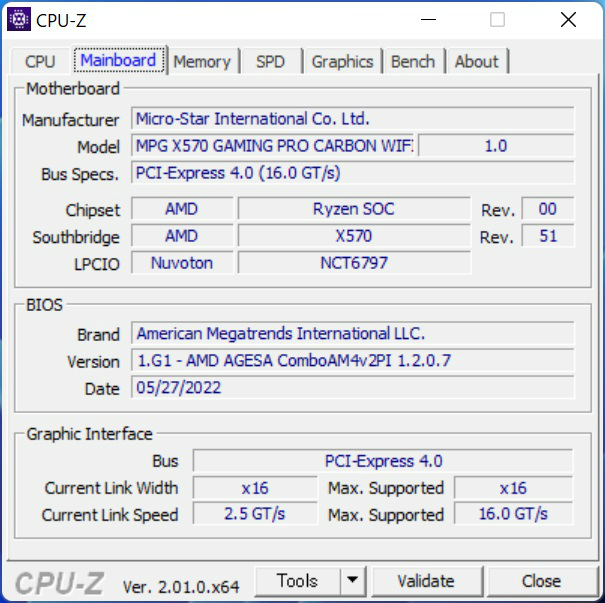Click the Chipset Rev. value 00

[x=548, y=209]
